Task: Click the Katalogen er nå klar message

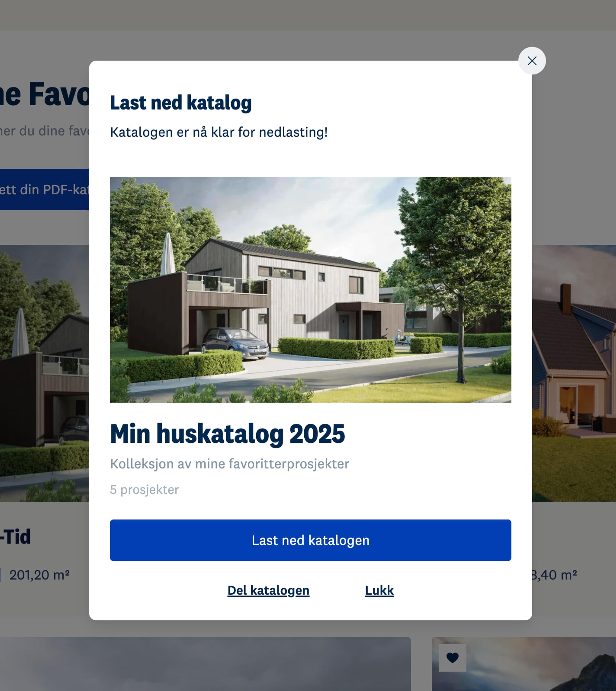Action: click(x=219, y=132)
